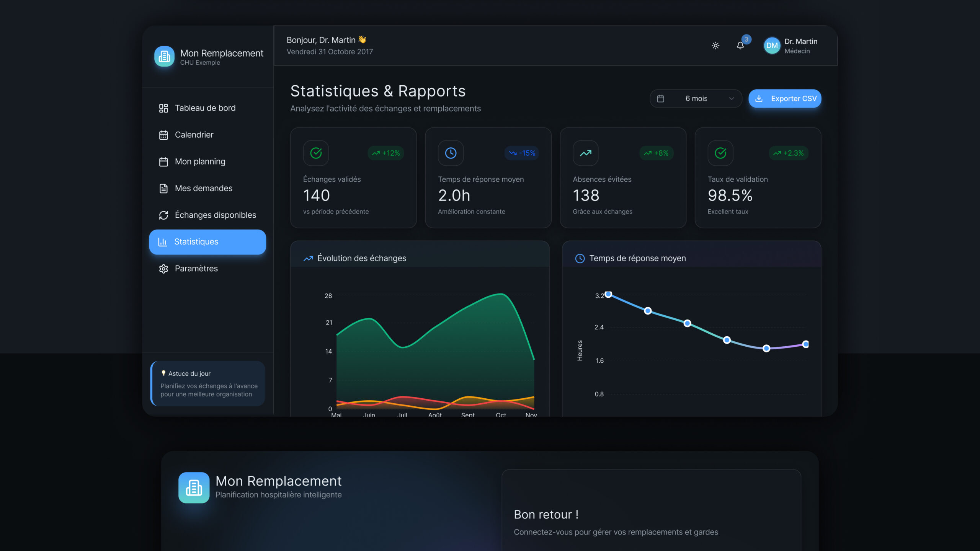Expand the period selector chevron arrow
The height and width of the screenshot is (551, 980).
point(732,99)
